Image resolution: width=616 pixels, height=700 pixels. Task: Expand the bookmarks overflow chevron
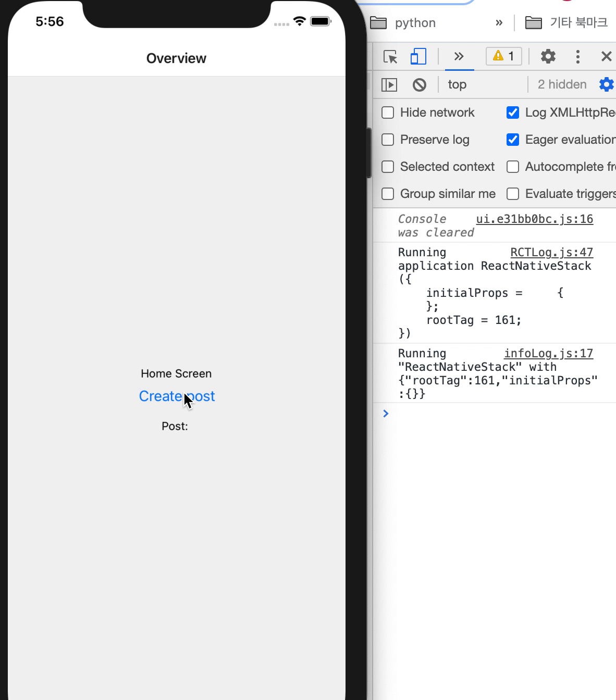point(499,22)
